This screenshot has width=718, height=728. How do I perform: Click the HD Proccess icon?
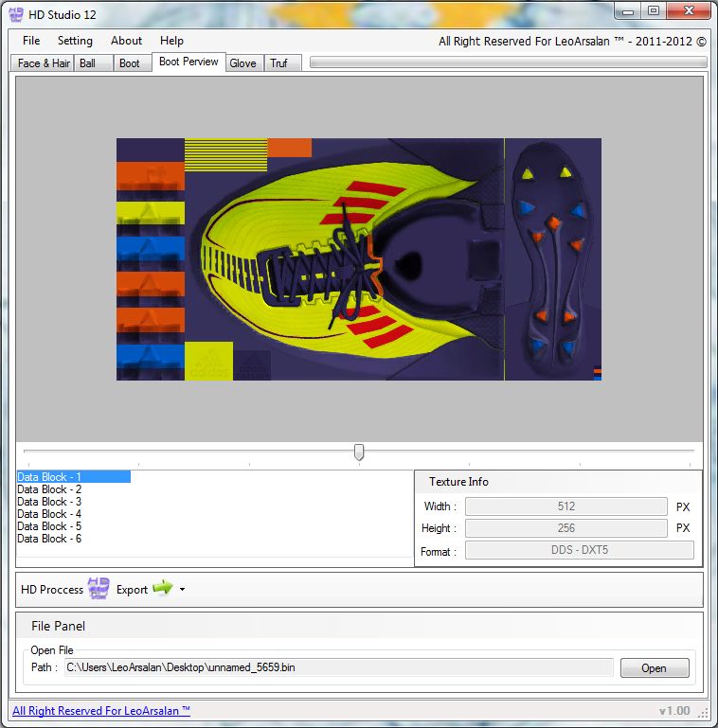99,589
